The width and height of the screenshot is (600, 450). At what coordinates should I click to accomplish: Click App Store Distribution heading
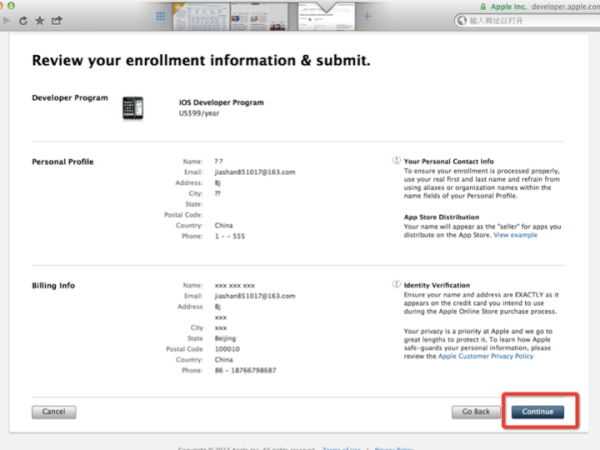(x=442, y=217)
